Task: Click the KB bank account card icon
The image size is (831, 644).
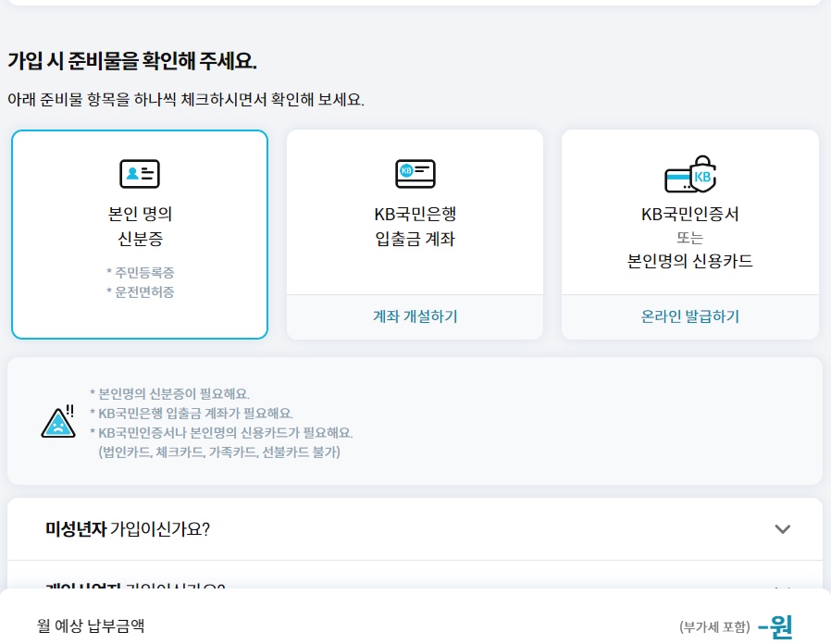Action: tap(415, 174)
